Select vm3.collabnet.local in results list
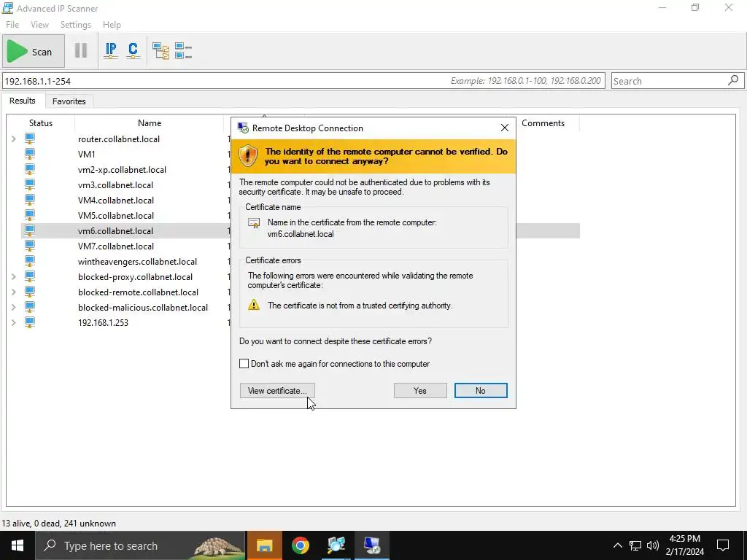 coord(116,184)
